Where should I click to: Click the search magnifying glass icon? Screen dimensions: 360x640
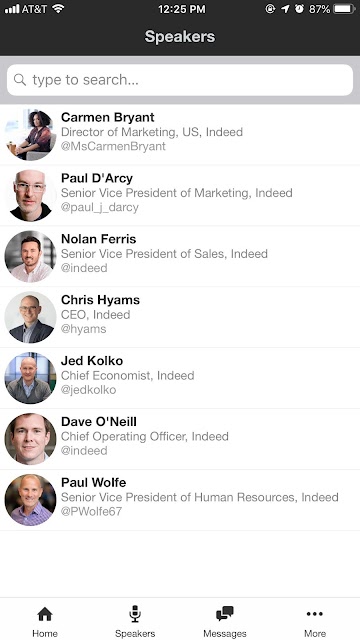pos(20,79)
